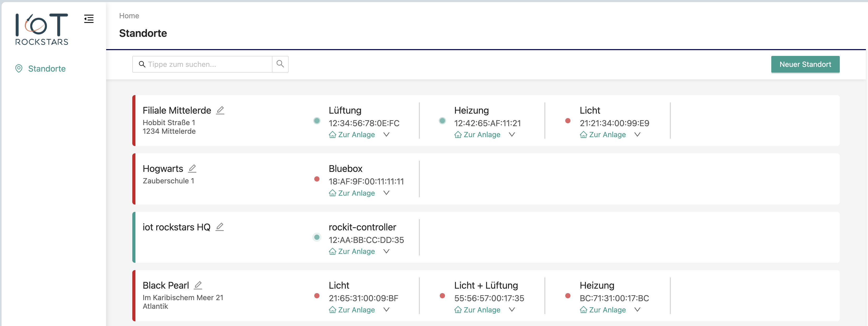The image size is (868, 326).
Task: Click MAC address 18:AF:9F:00:11:11:11
Action: 366,182
